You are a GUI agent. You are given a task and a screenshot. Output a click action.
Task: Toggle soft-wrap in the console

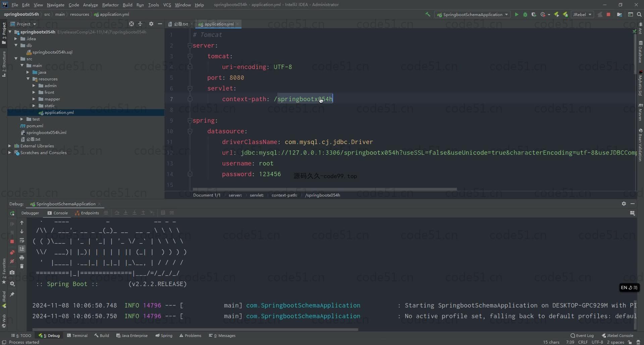click(x=22, y=240)
